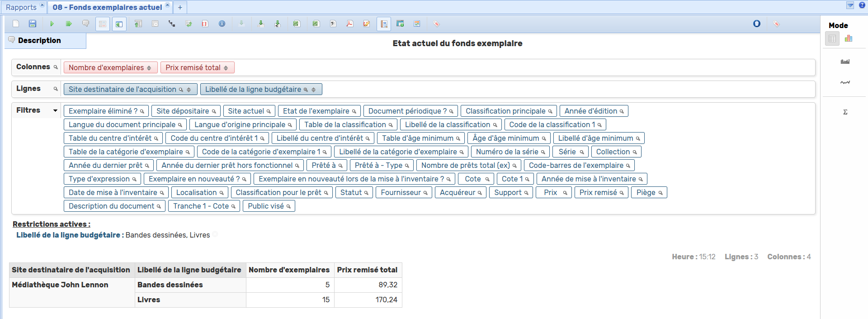Click the pink tag icon after the calendar icon
This screenshot has height=319, width=868.
436,24
